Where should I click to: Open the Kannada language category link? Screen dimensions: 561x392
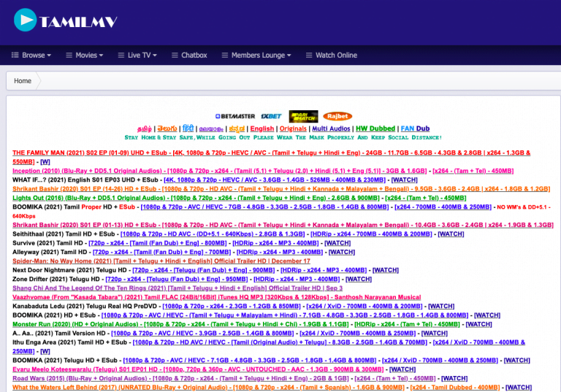coord(237,128)
